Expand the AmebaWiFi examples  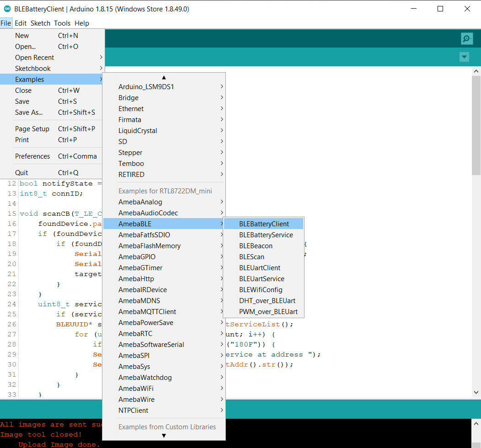click(x=164, y=389)
